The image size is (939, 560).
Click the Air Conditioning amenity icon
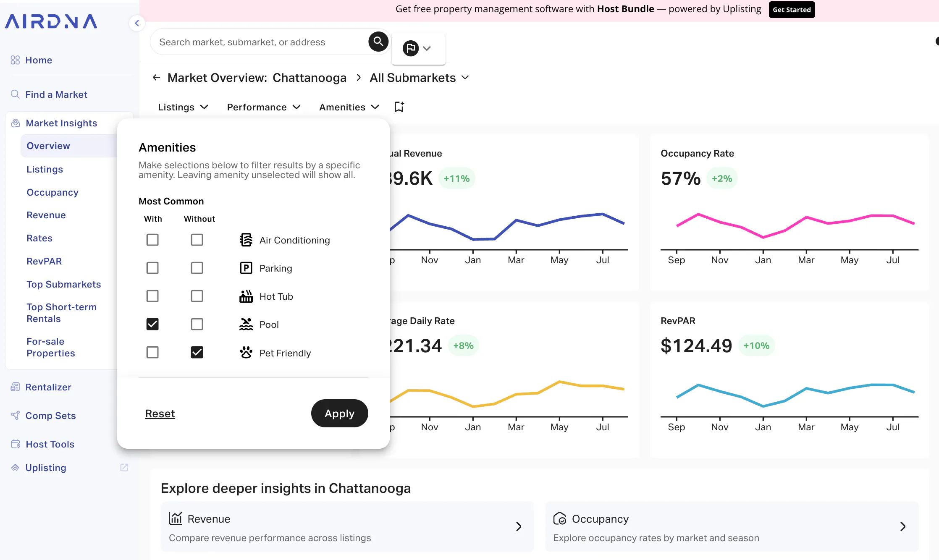(246, 240)
